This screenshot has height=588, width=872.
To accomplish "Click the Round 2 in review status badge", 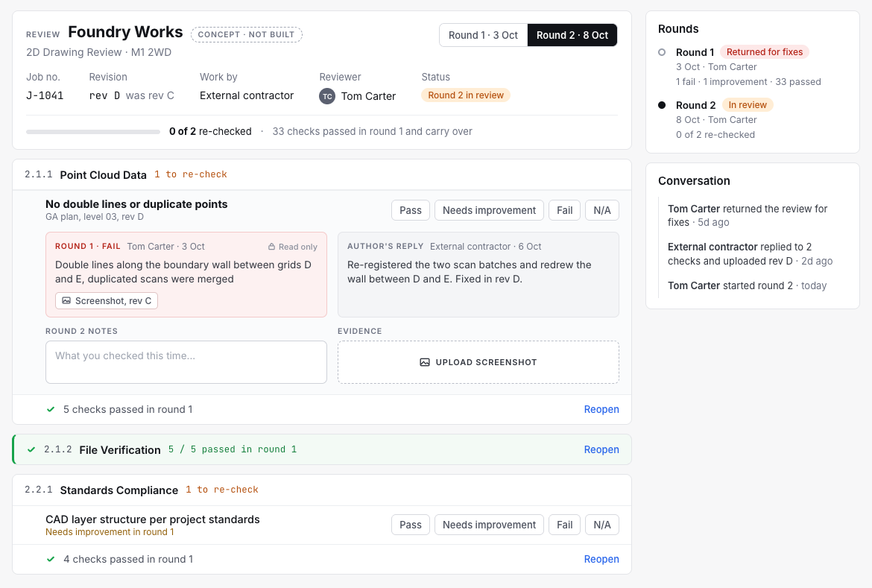I will [466, 95].
